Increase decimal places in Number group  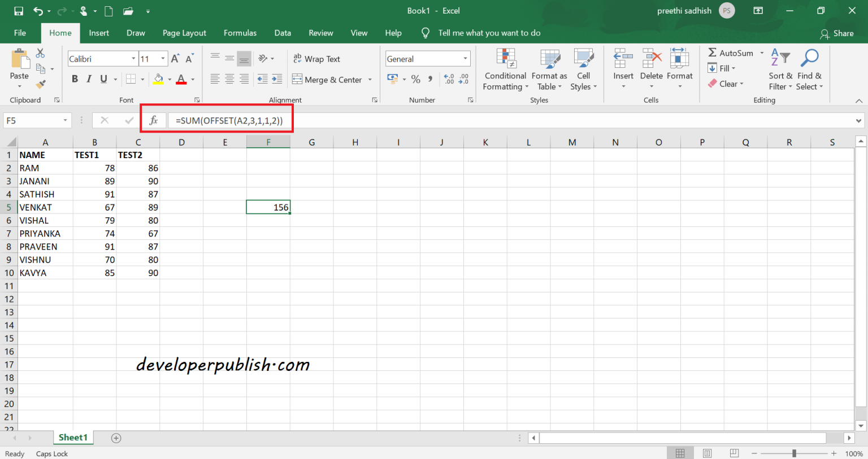pyautogui.click(x=448, y=79)
